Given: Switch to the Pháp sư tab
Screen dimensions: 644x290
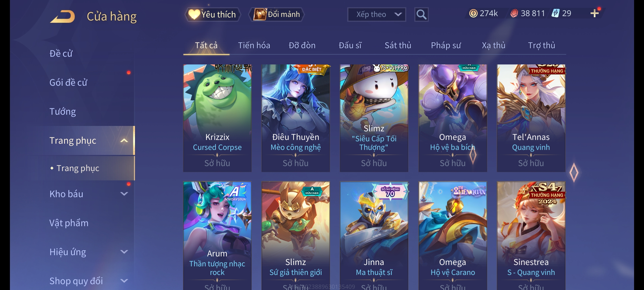Looking at the screenshot, I should pos(446,45).
